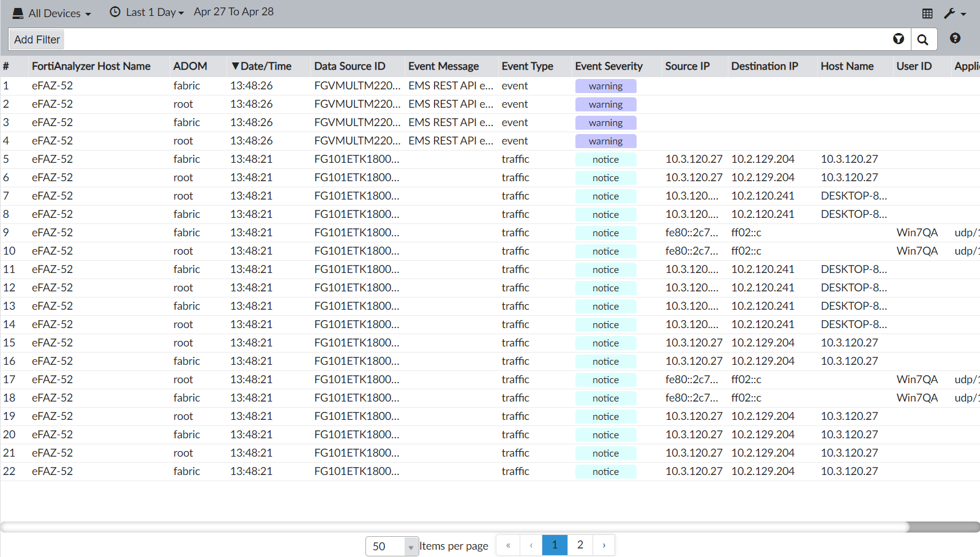Click the horizontal scrollbar below the table
The width and height of the screenshot is (980, 557).
(x=428, y=526)
